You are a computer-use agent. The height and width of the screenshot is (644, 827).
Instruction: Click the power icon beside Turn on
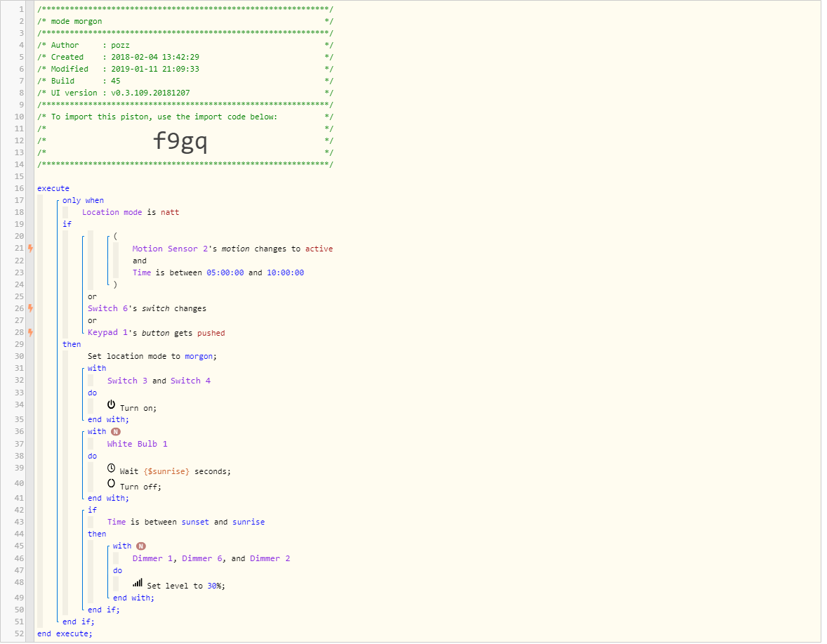coord(112,405)
